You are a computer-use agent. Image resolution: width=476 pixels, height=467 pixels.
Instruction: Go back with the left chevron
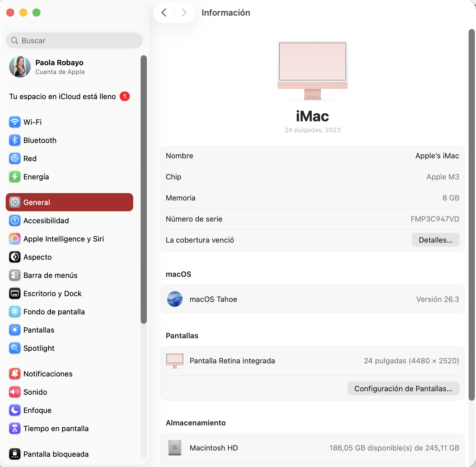point(164,13)
